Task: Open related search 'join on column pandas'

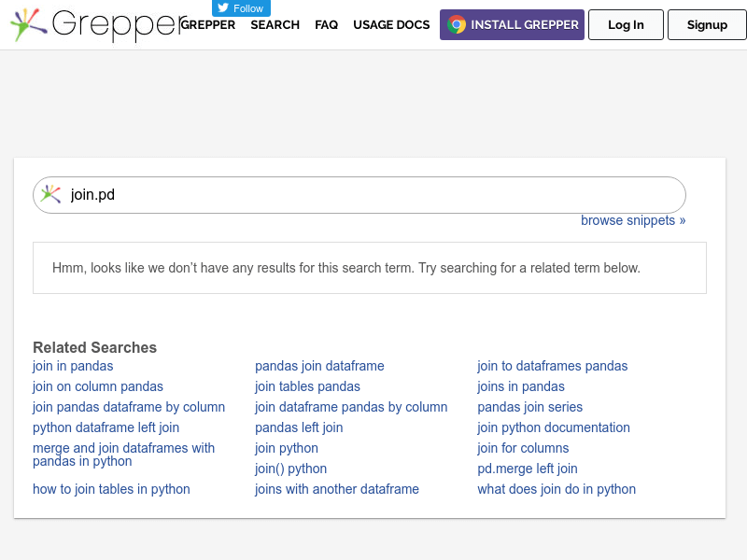Action: (x=98, y=386)
